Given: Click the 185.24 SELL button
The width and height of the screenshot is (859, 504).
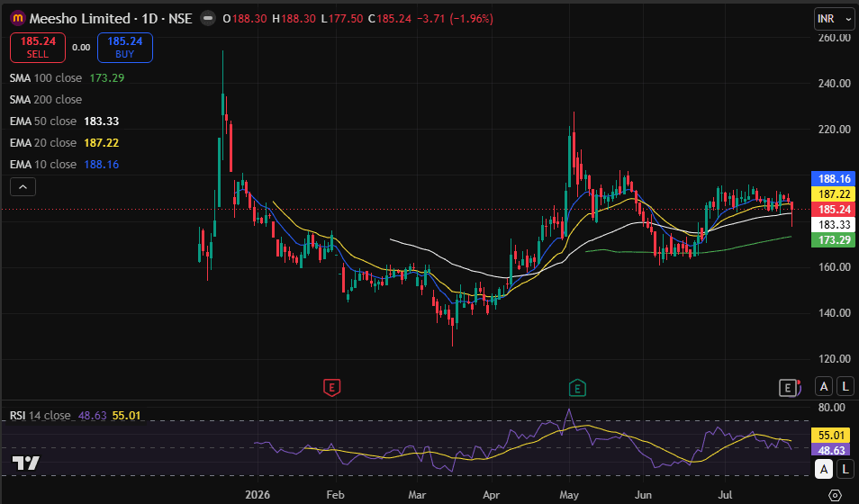Looking at the screenshot, I should (37, 48).
